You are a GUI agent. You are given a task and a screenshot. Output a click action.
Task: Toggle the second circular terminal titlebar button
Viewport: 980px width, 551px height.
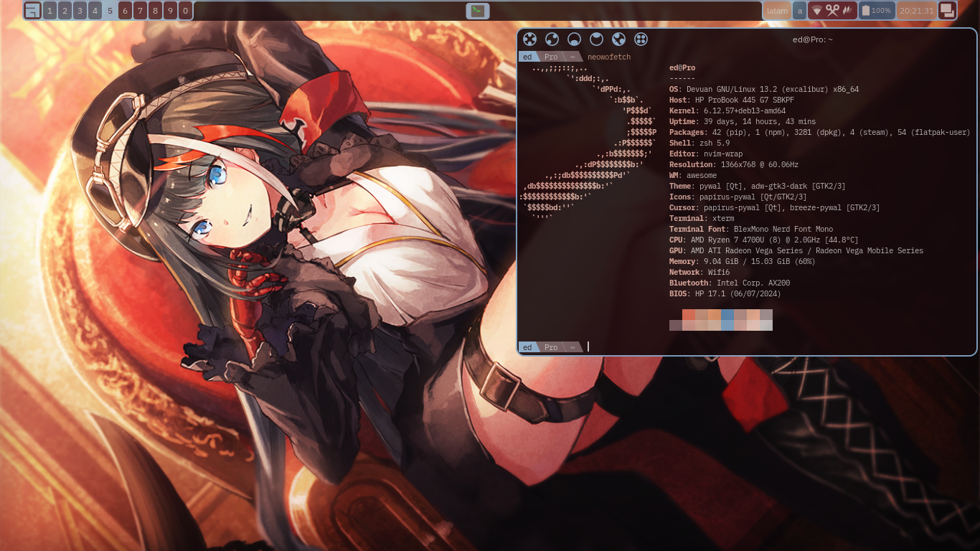[x=552, y=39]
